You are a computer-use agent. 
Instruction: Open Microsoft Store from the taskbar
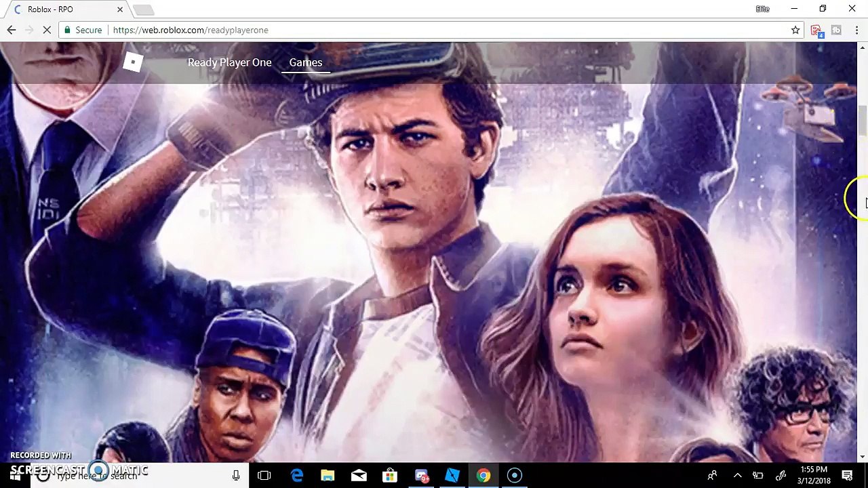pyautogui.click(x=390, y=476)
